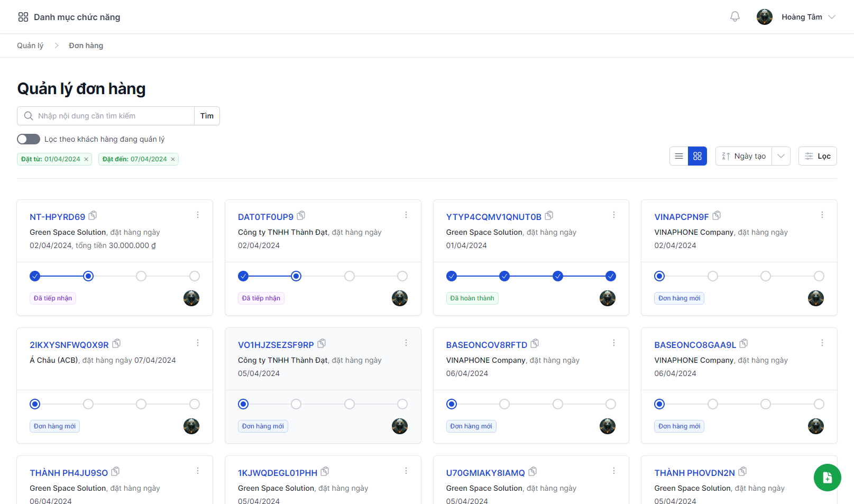Click the 'Tìm' search button
Screen dimensions: 854x504
coord(207,116)
